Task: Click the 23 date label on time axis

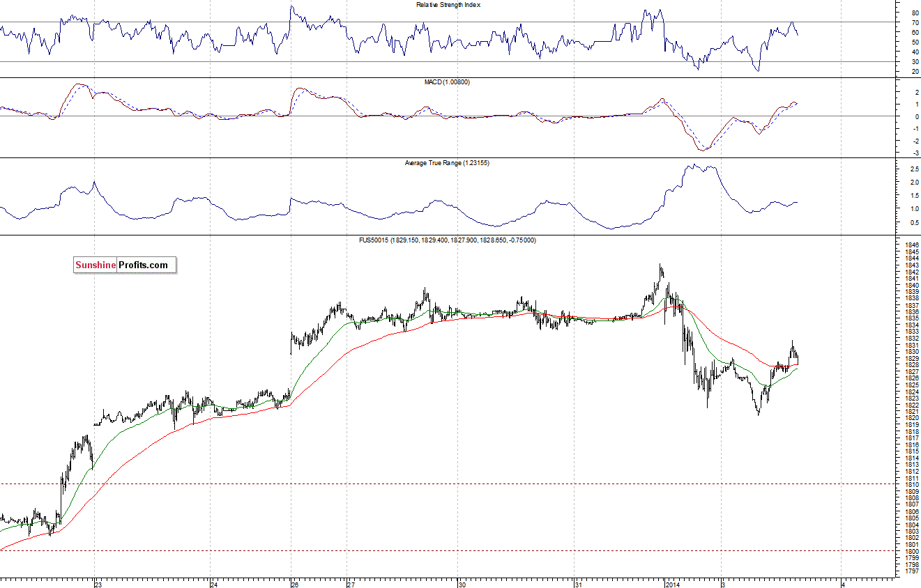Action: point(98,584)
